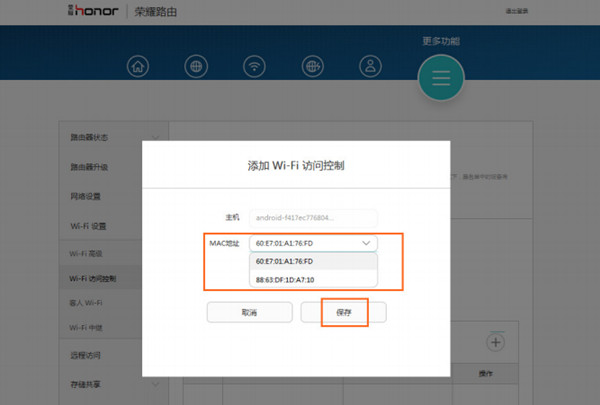Open the globe with shield icon
Image resolution: width=600 pixels, height=405 pixels.
click(x=313, y=67)
